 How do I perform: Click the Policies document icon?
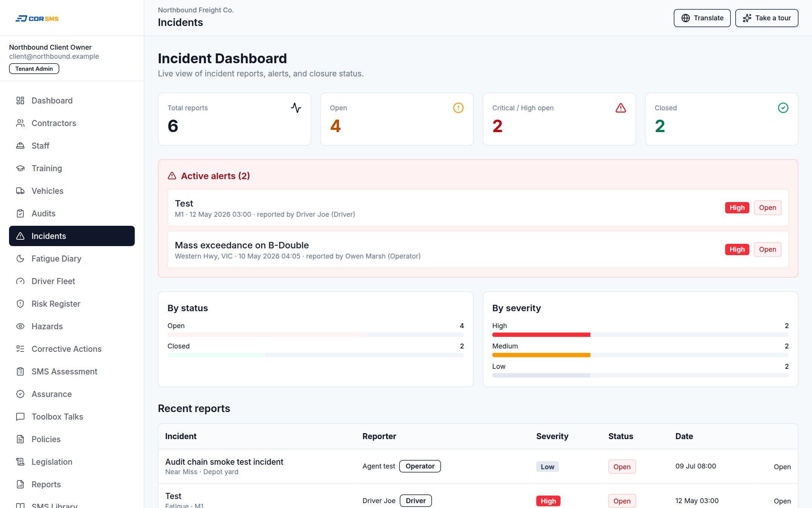20,439
